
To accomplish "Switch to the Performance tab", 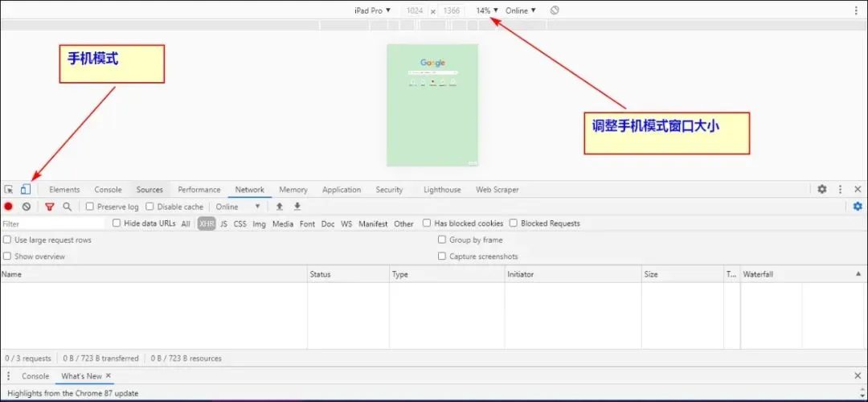I will [199, 190].
